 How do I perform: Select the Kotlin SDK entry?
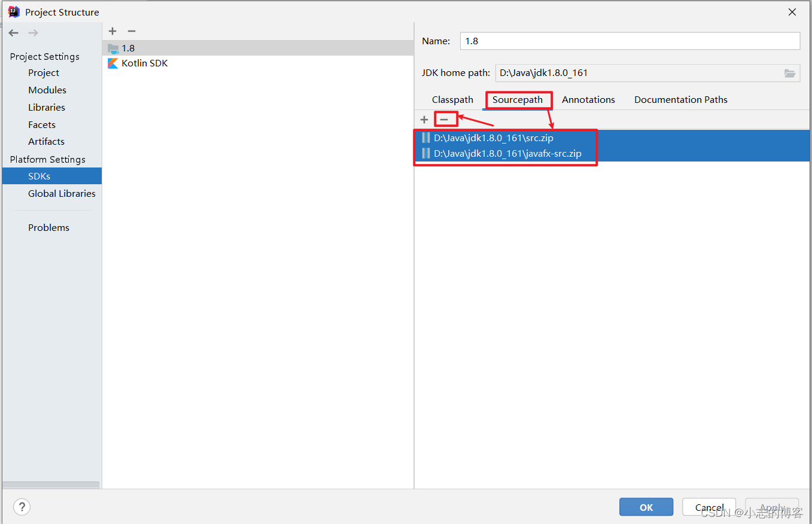pos(258,63)
